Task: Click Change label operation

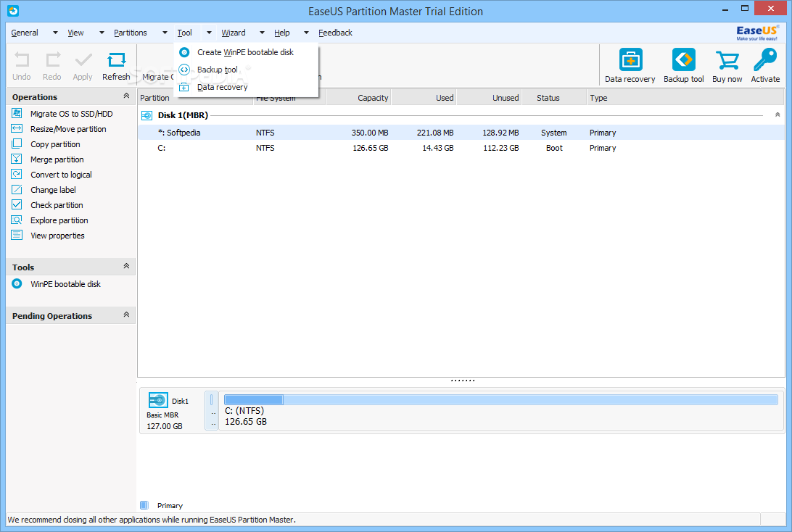Action: (53, 190)
